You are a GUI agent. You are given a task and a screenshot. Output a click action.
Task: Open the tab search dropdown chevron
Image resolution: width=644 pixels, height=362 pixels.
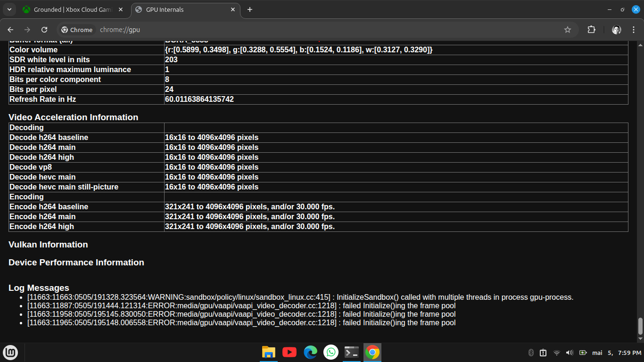pyautogui.click(x=9, y=9)
